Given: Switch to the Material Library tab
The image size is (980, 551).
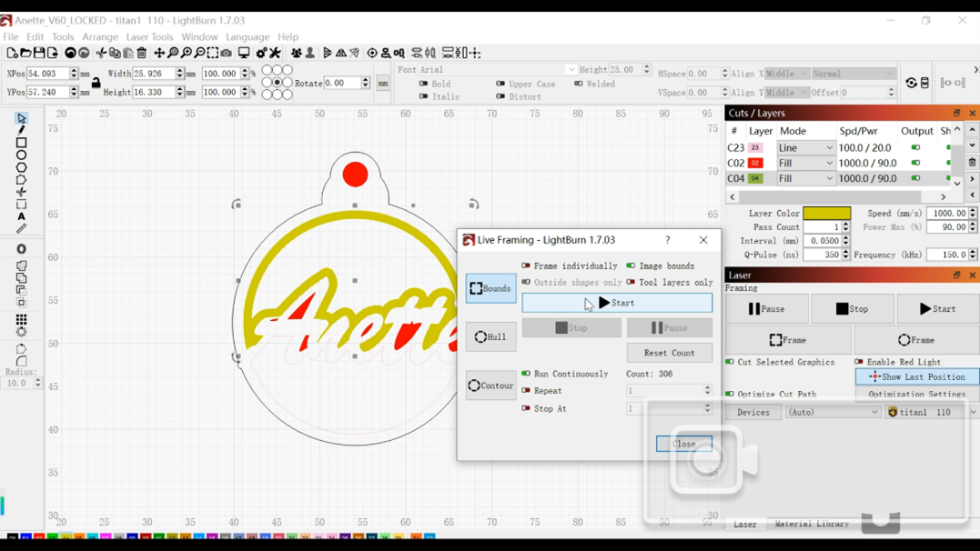Looking at the screenshot, I should click(812, 525).
